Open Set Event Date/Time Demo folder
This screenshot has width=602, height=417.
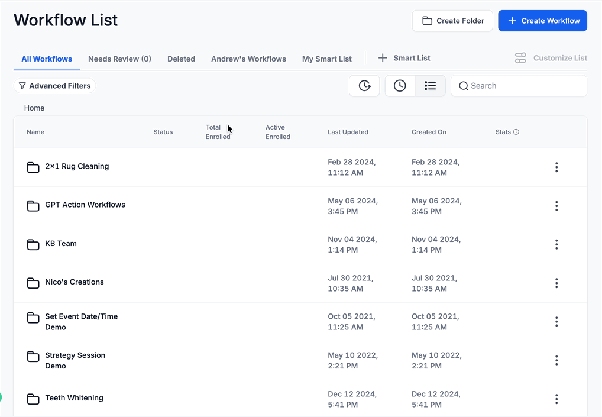pos(81,322)
